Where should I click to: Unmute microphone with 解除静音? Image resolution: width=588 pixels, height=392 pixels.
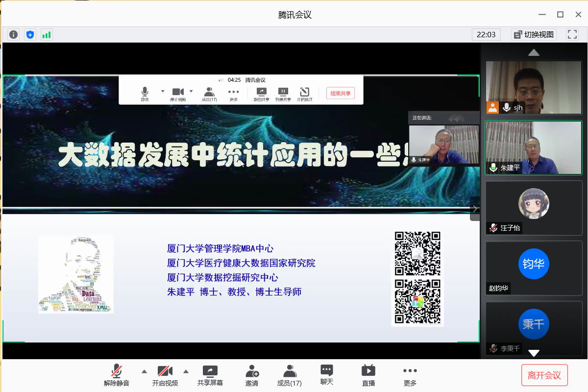point(117,375)
